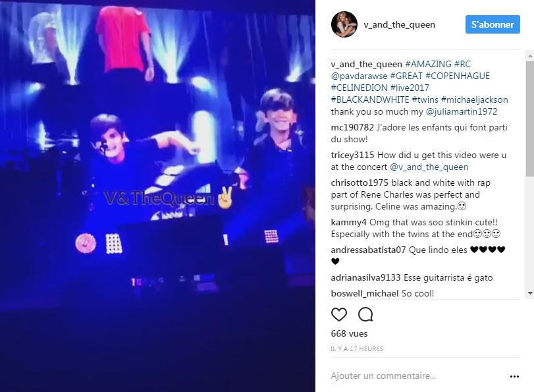Open commenter tricey3115's profile
Image resolution: width=534 pixels, height=392 pixels.
(352, 155)
